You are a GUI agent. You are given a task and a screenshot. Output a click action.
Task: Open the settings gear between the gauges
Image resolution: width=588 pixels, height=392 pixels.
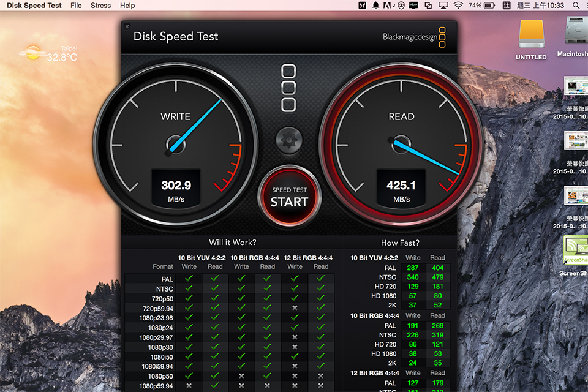pos(289,140)
